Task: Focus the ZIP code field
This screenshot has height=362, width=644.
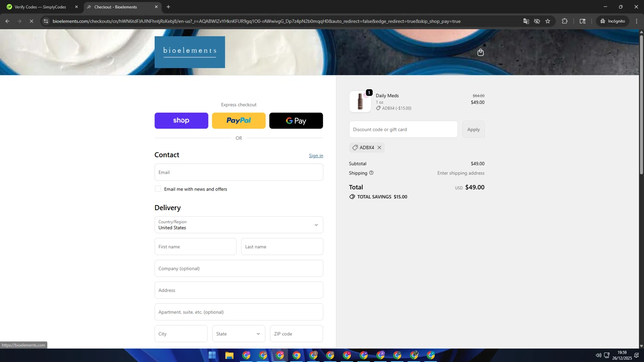Action: (296, 334)
